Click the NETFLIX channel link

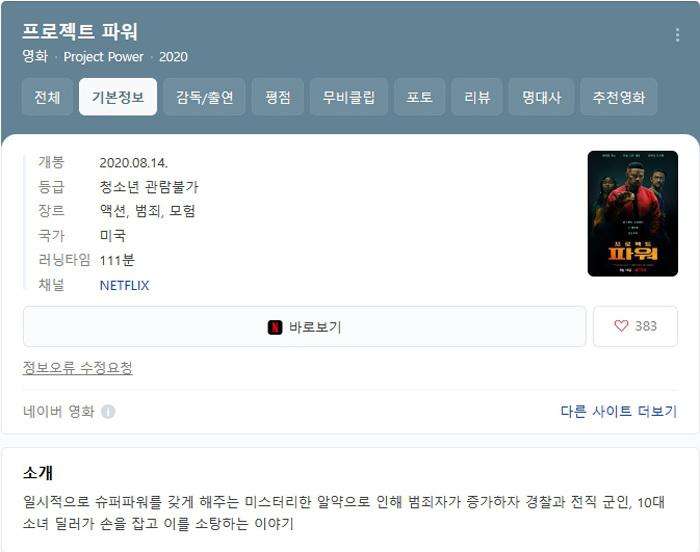[124, 285]
